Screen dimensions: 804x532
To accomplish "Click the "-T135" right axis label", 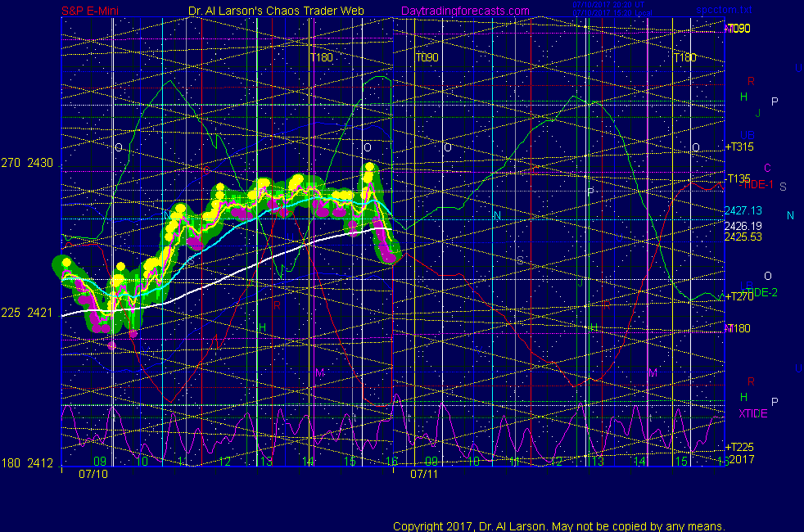I will pos(738,178).
